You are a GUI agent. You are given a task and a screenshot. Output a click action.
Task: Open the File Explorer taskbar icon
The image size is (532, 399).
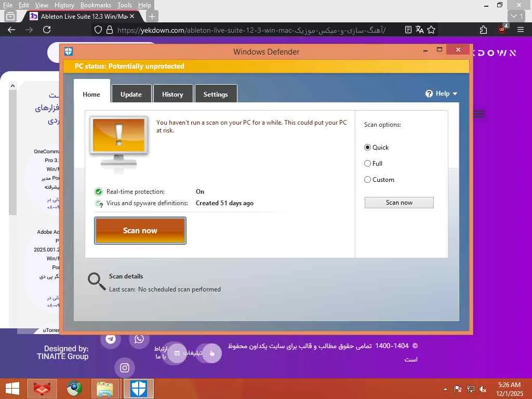click(x=105, y=389)
